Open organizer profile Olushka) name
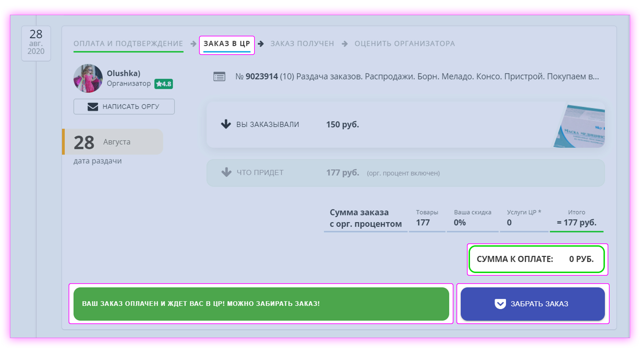Screen dimensions: 644x348 pyautogui.click(x=123, y=73)
